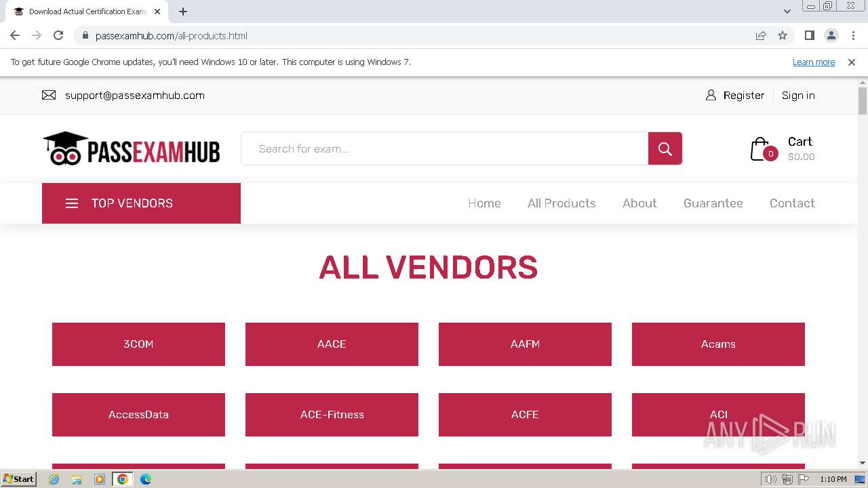Image resolution: width=868 pixels, height=488 pixels.
Task: Open Internet Explorer from taskbar
Action: click(54, 479)
